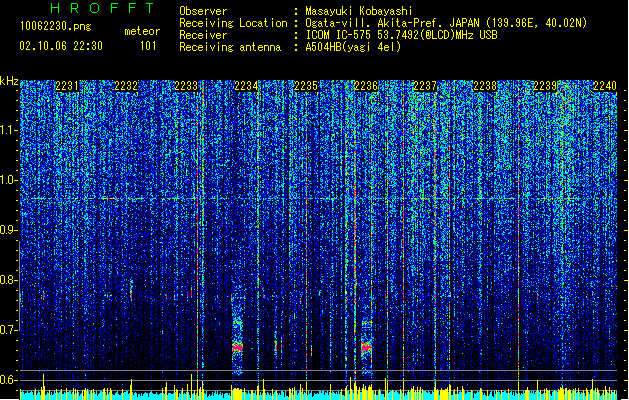The width and height of the screenshot is (629, 400).
Task: Click the 'Receiver' field label
Action: pyautogui.click(x=203, y=35)
